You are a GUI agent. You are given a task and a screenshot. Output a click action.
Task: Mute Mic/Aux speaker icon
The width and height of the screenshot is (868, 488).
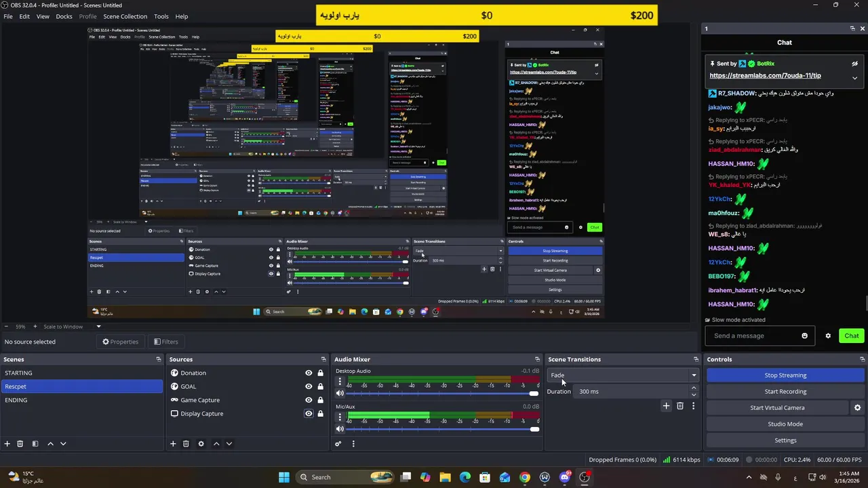click(x=340, y=428)
